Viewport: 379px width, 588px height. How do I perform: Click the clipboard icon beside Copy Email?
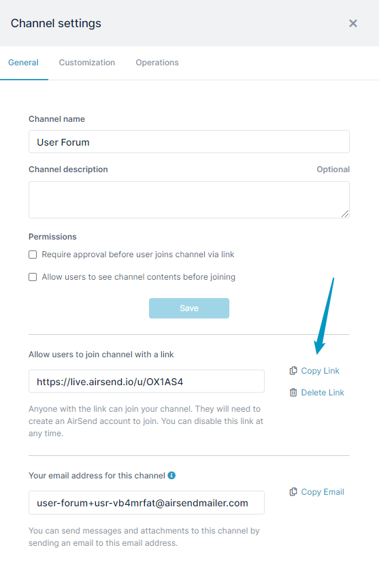[x=293, y=491]
